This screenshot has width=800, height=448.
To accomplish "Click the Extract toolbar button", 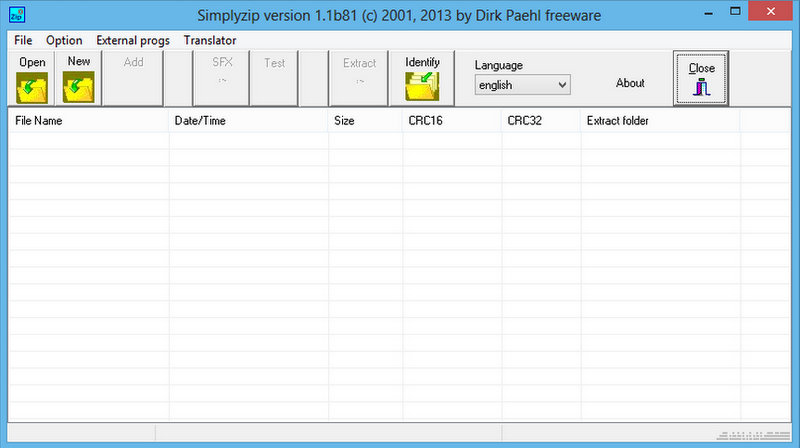I will 359,78.
